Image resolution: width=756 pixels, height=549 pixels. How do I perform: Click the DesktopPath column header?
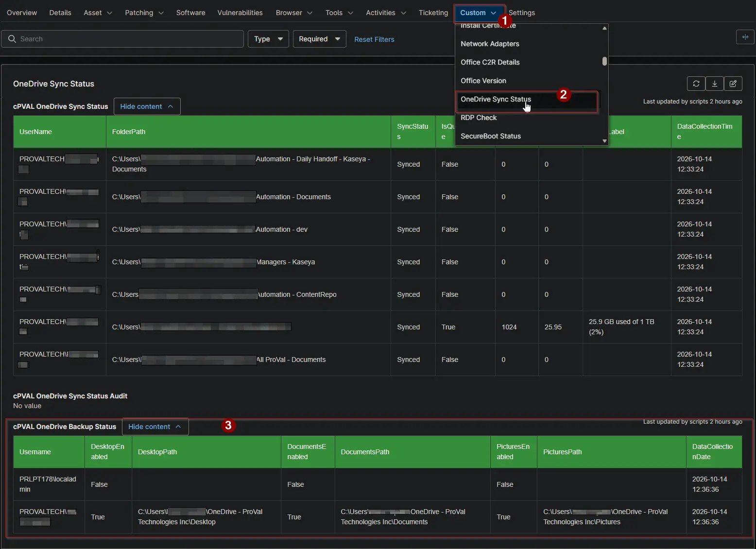[x=206, y=452]
